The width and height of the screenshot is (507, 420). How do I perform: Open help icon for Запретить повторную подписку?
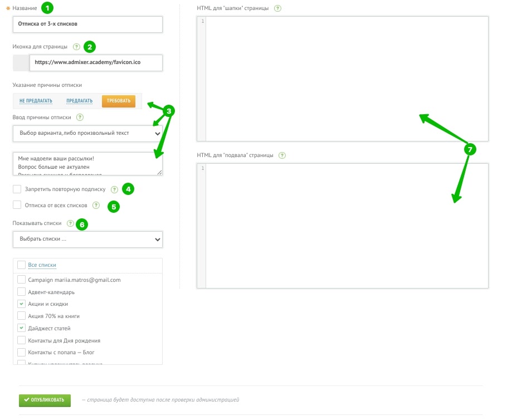point(114,189)
